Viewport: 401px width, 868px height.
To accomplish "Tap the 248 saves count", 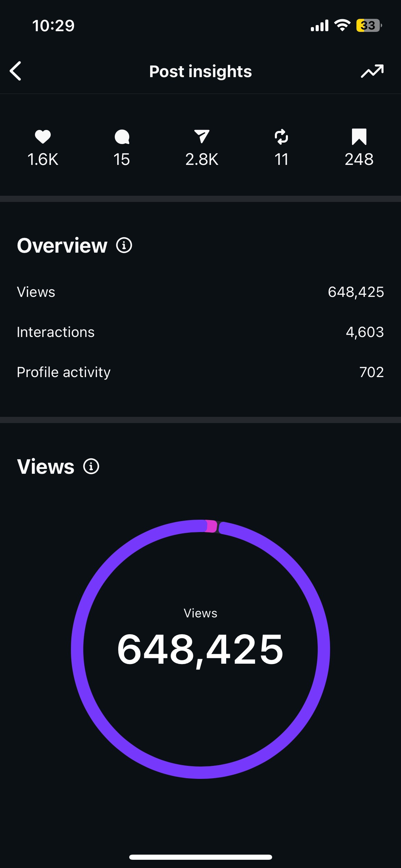I will point(359,159).
